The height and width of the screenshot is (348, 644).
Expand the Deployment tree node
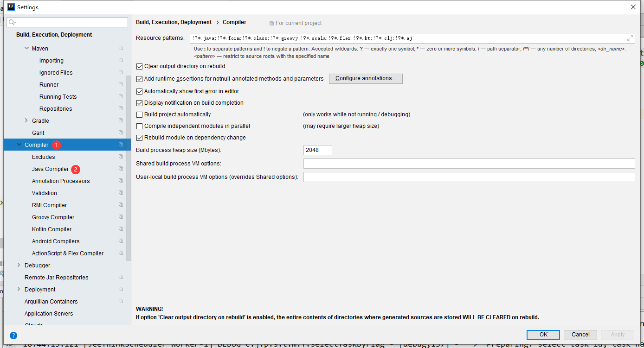(x=19, y=289)
